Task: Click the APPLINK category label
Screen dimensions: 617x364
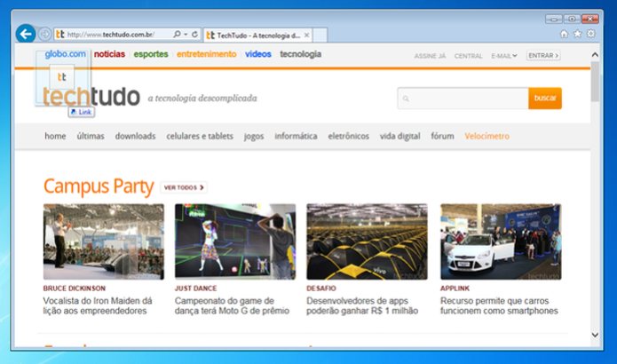Action: [455, 289]
